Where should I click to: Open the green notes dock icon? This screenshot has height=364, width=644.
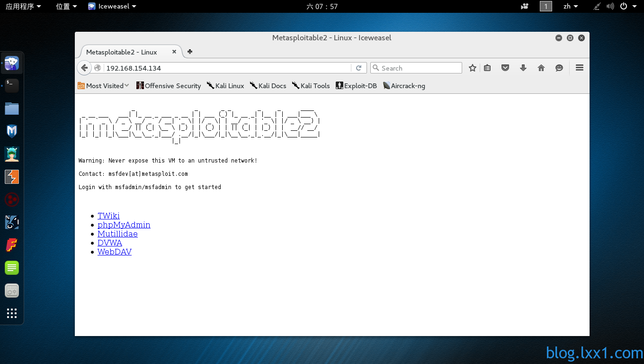(12, 268)
